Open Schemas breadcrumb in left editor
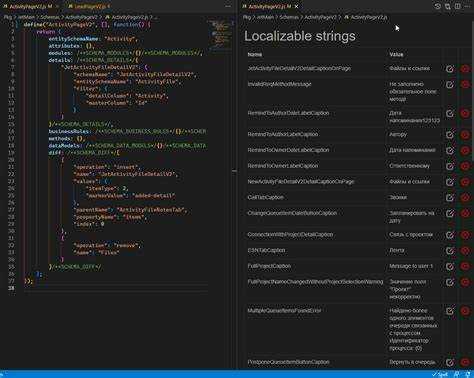 50,17
